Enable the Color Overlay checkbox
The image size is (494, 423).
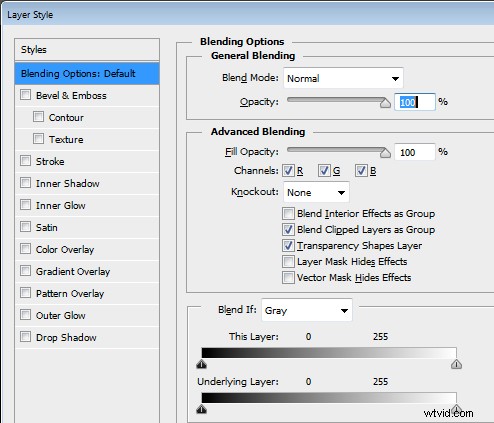pos(25,249)
